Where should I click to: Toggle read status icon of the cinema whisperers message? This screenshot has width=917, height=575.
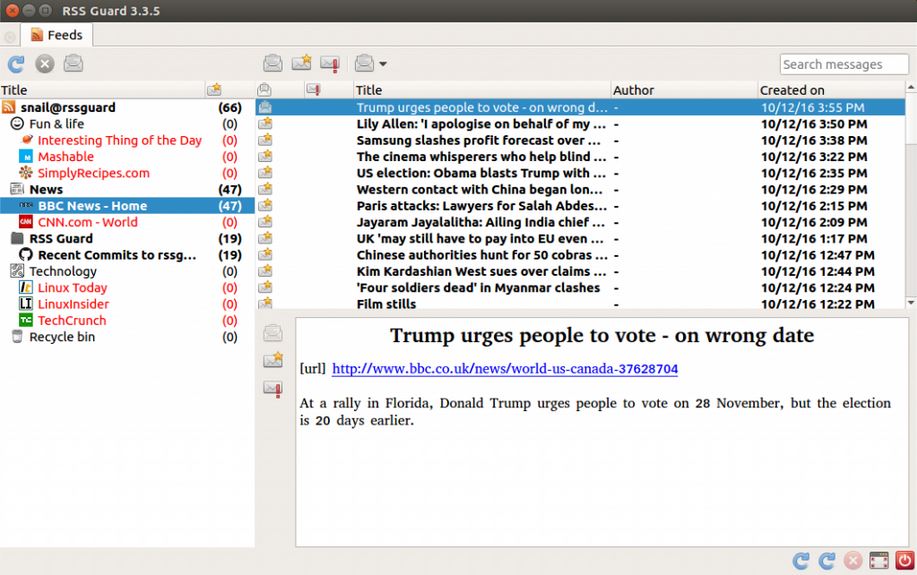pos(266,156)
